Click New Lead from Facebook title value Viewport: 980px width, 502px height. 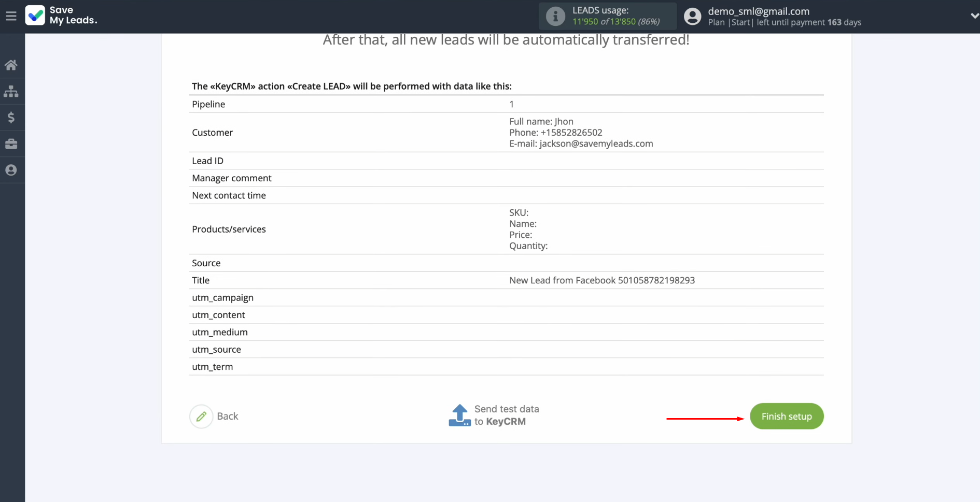coord(602,280)
